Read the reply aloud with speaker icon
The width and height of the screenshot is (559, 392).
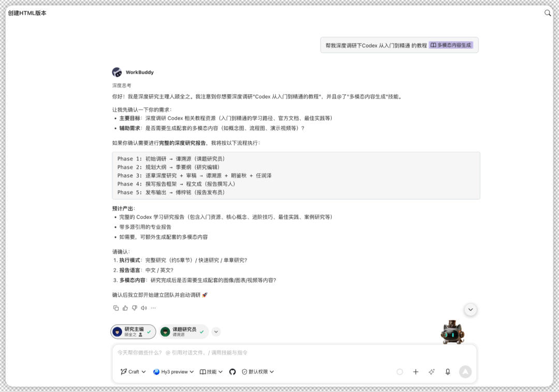pos(144,308)
